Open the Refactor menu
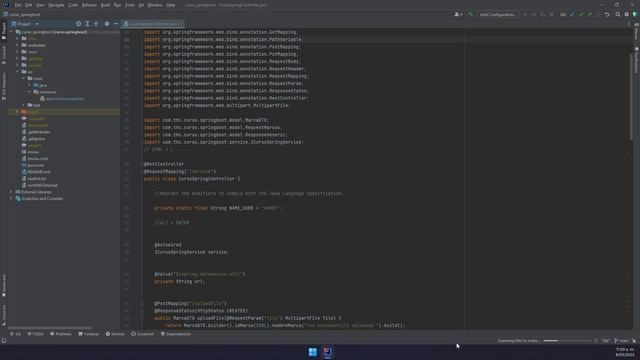The width and height of the screenshot is (640, 360). (89, 5)
